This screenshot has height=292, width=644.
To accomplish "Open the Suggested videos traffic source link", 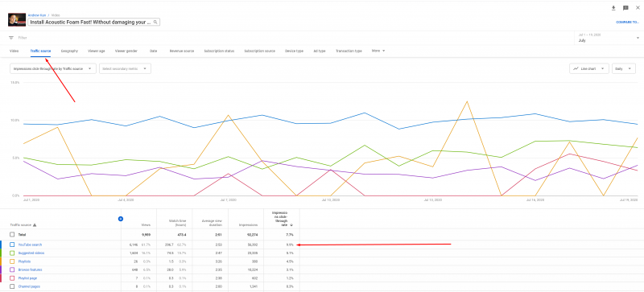I will 31,253.
